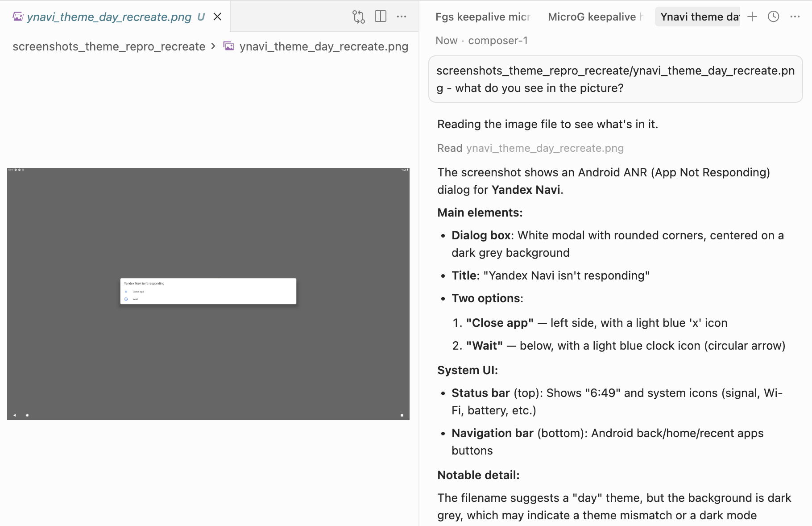This screenshot has width=812, height=526.
Task: Open editor more actions menu
Action: click(x=402, y=17)
